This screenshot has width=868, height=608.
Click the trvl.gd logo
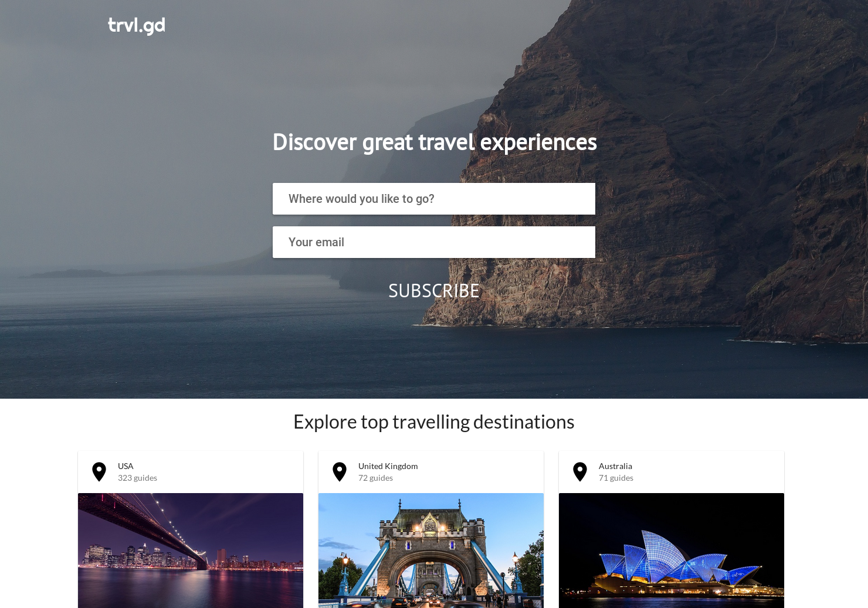tap(137, 26)
